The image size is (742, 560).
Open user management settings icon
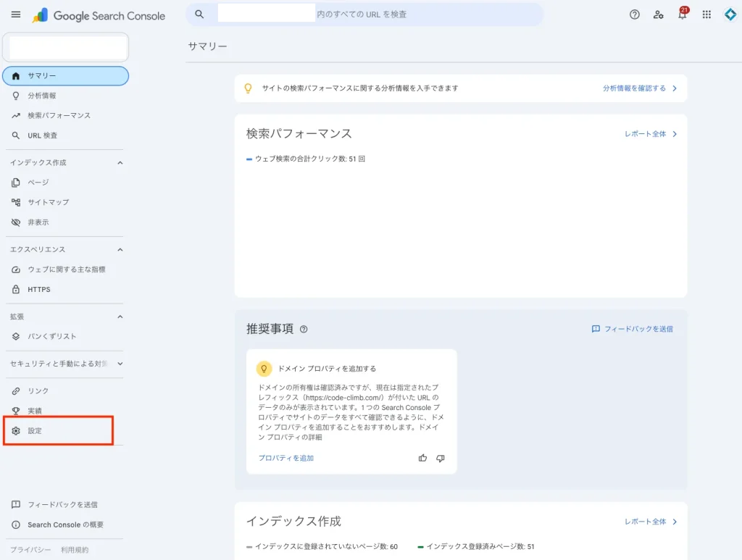point(658,14)
